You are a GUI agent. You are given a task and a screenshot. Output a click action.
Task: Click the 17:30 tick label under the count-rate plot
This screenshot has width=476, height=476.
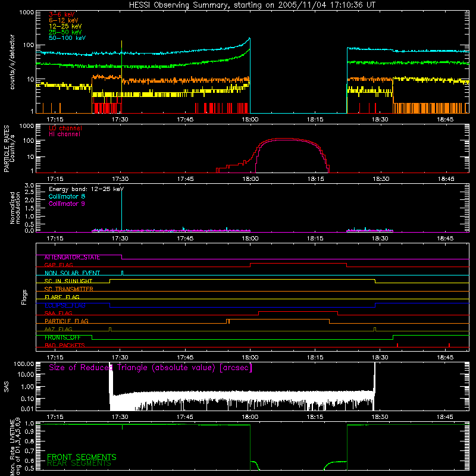coord(120,120)
